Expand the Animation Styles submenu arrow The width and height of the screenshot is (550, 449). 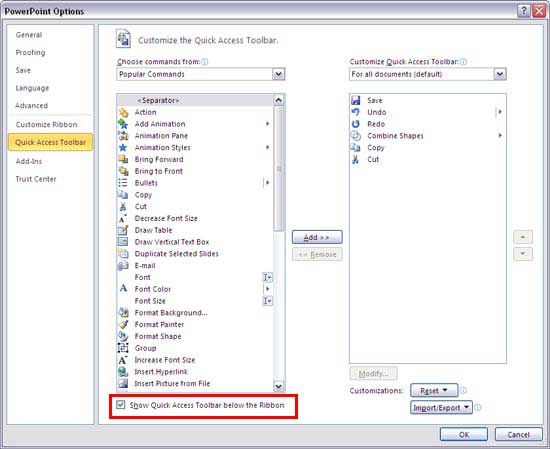(268, 147)
